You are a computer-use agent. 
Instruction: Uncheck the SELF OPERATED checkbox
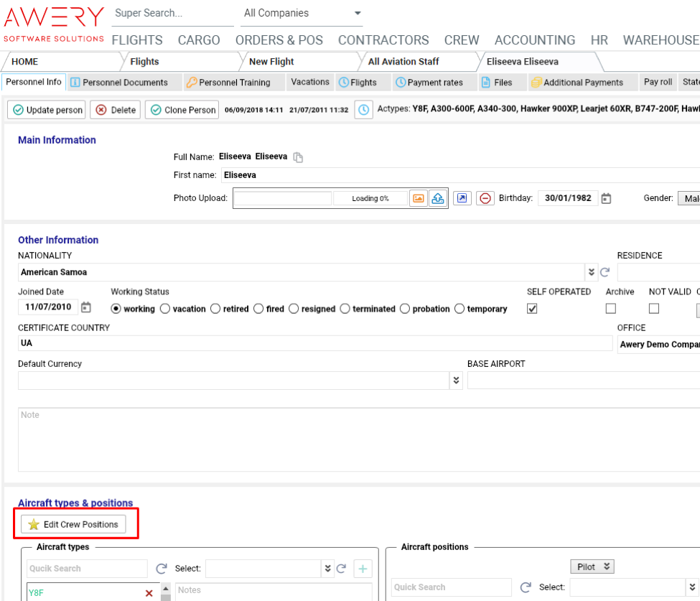pyautogui.click(x=532, y=309)
